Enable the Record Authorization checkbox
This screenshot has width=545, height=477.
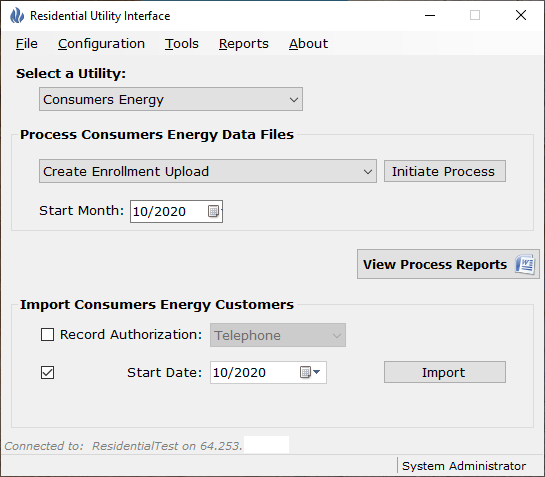pyautogui.click(x=47, y=334)
